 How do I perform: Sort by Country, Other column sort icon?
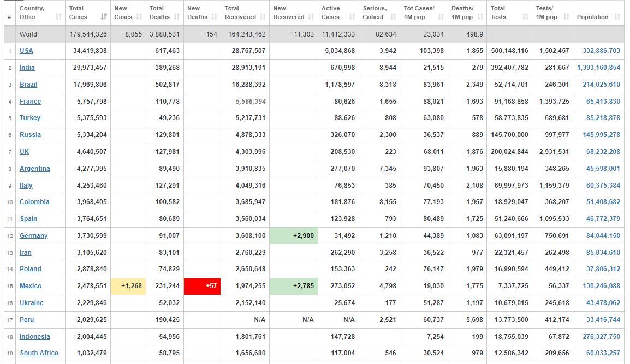58,17
